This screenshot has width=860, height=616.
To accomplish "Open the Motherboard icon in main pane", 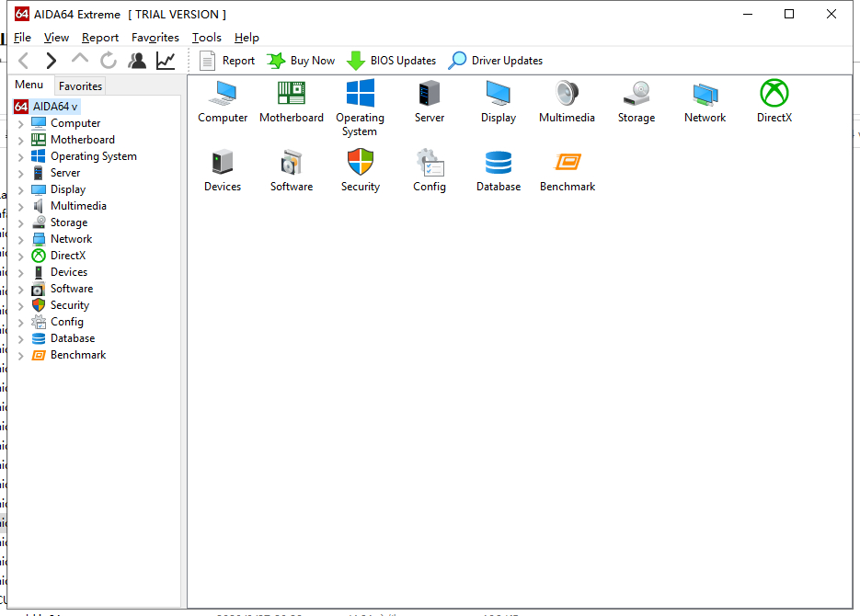I will pos(292,93).
